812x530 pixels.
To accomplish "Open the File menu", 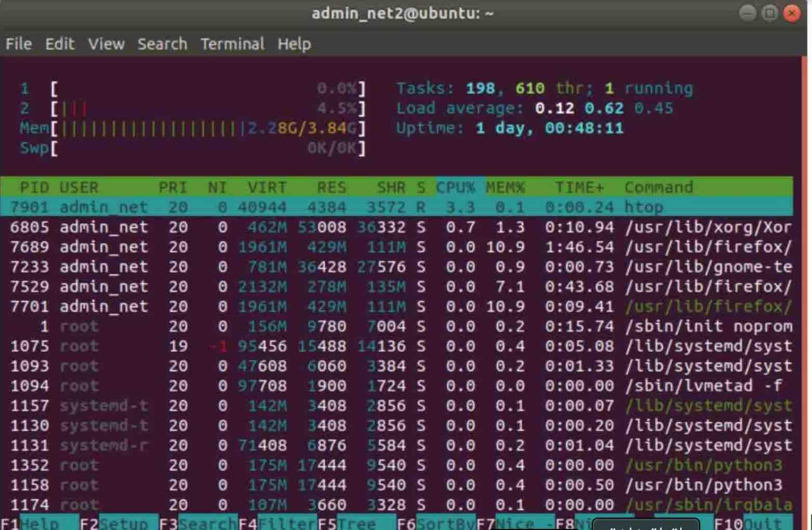I will (x=19, y=44).
